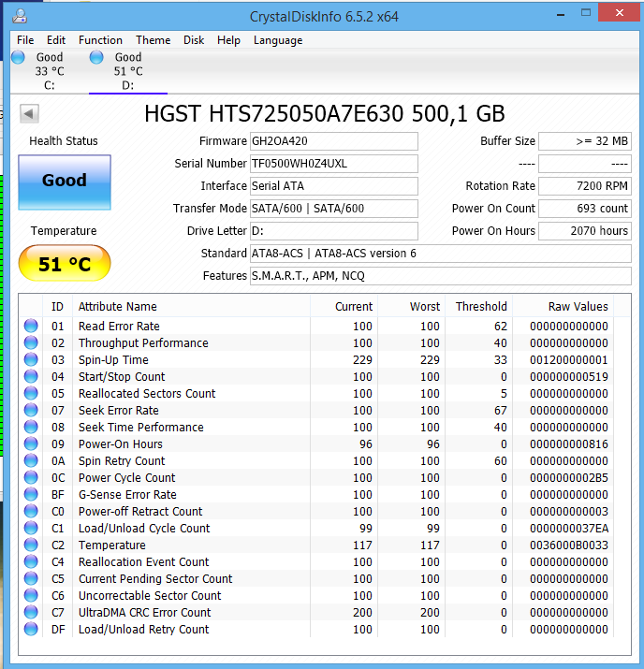Click status orb for Seek Error Rate

pos(31,410)
